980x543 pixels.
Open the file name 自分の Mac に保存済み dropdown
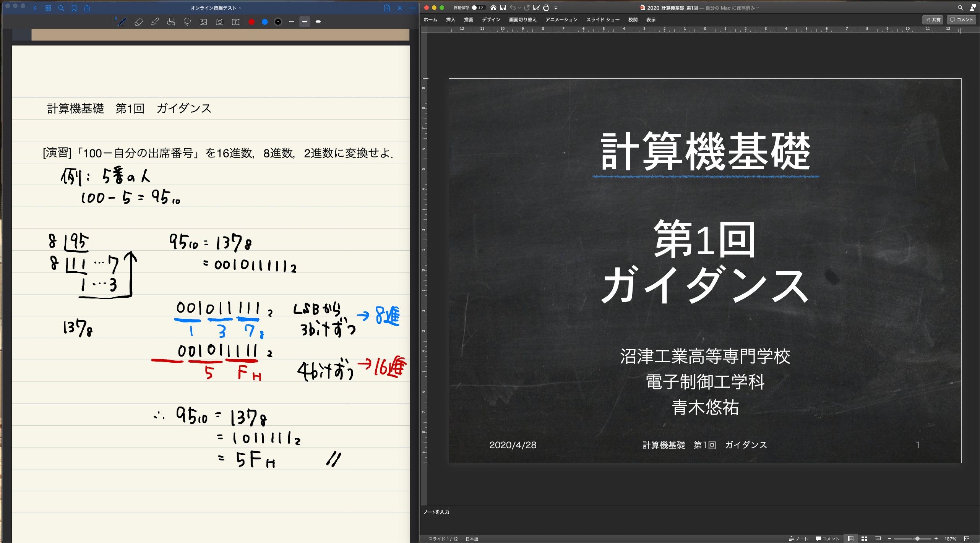732,8
